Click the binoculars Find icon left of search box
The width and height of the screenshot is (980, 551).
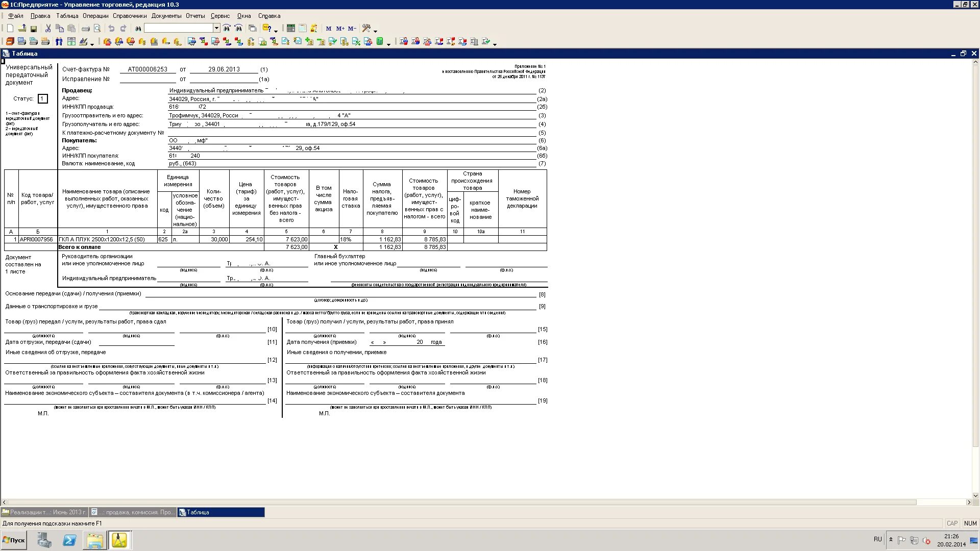pyautogui.click(x=138, y=29)
